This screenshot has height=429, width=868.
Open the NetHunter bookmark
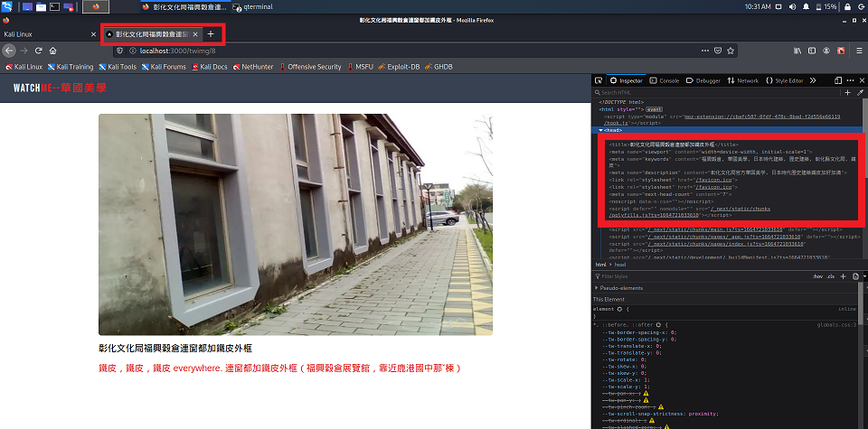(x=253, y=67)
